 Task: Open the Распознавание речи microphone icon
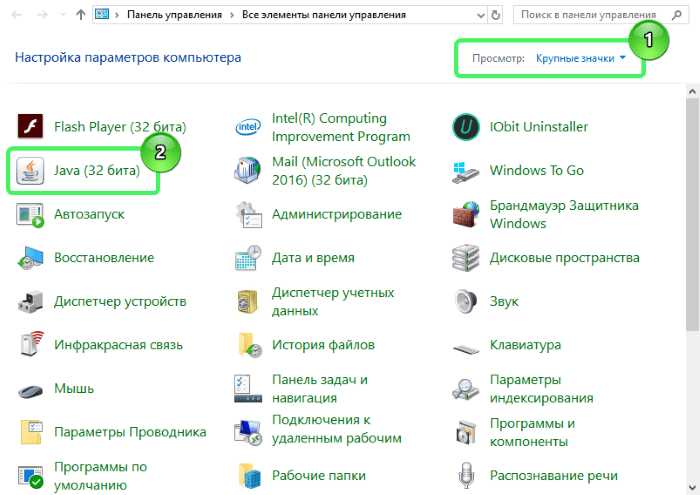(466, 475)
